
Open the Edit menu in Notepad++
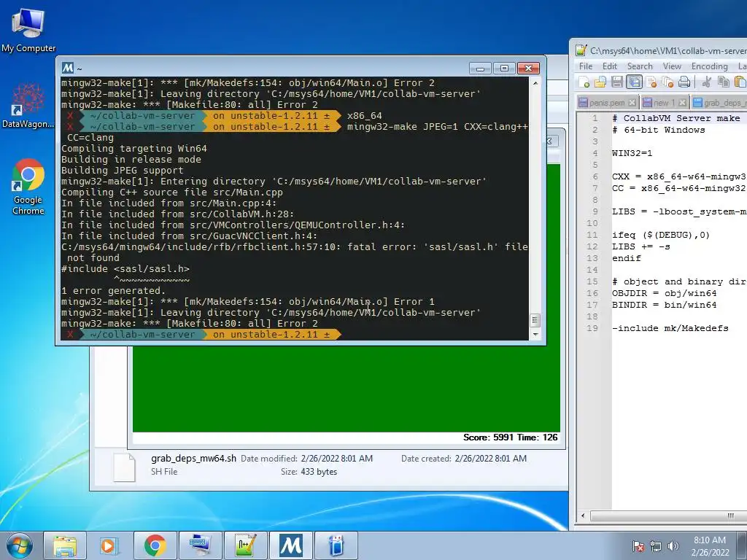[610, 66]
